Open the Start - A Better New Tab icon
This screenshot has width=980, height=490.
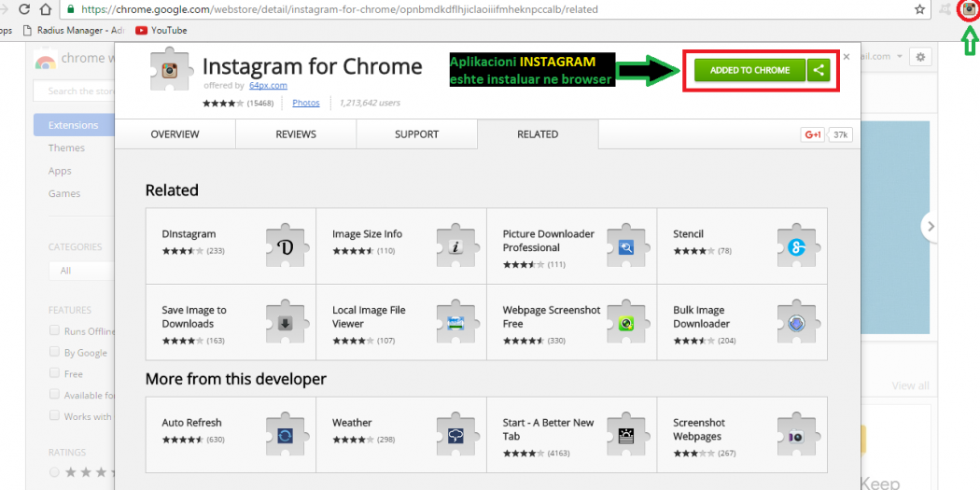click(626, 436)
